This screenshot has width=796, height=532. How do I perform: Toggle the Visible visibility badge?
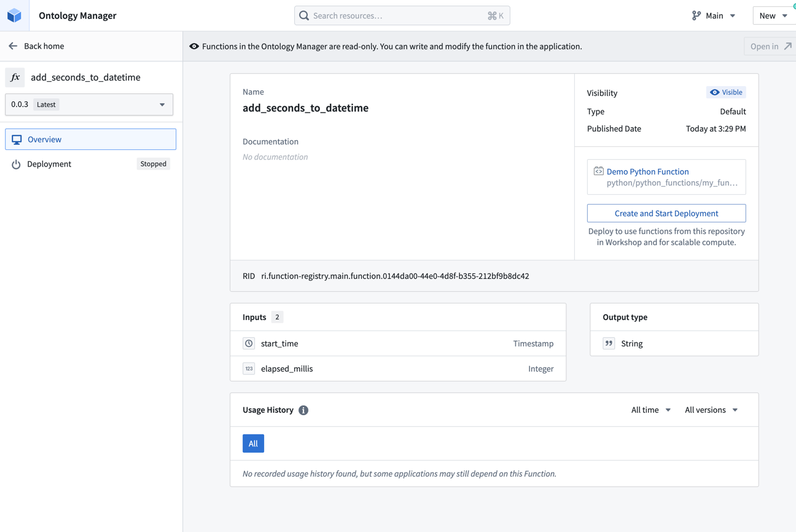click(x=726, y=92)
